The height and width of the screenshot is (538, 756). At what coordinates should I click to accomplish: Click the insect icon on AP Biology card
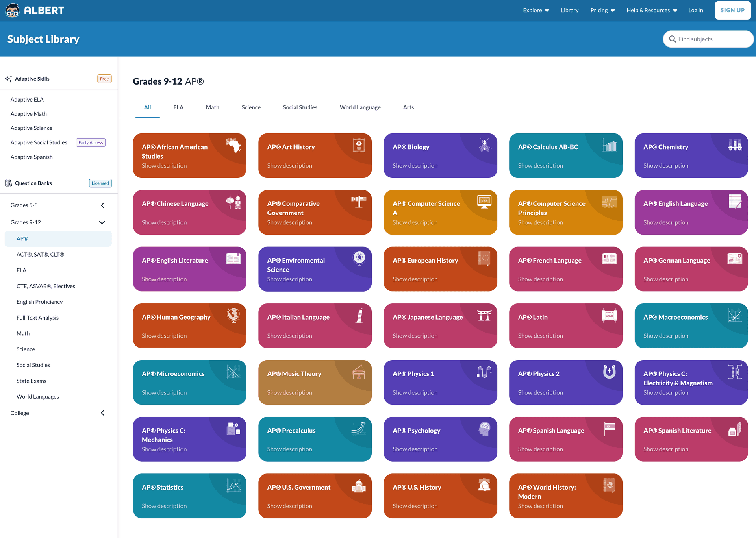484,145
